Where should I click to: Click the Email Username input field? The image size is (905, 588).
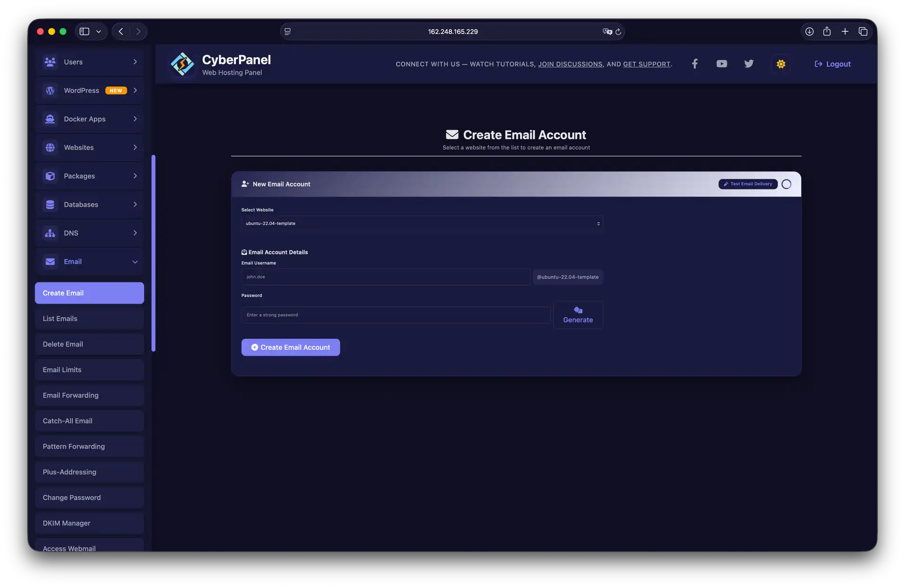pos(386,277)
